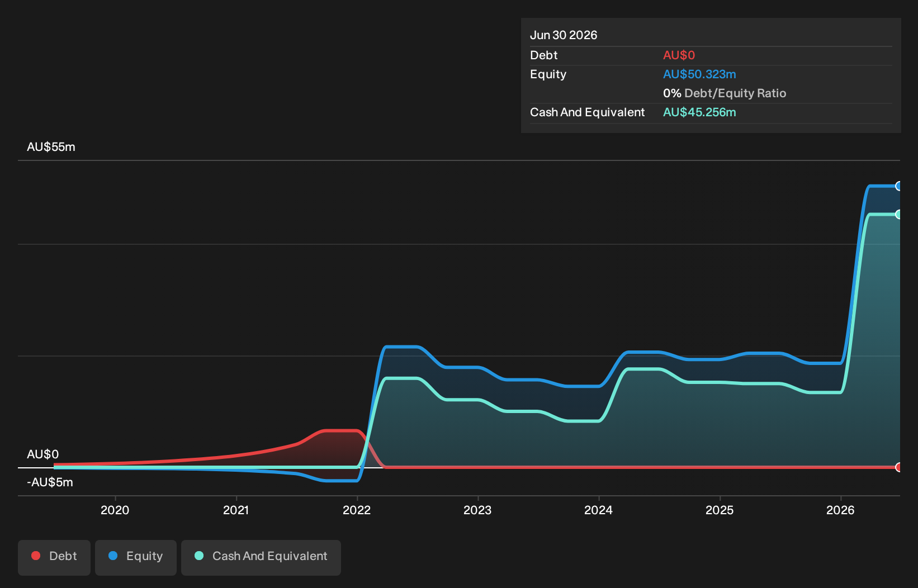The width and height of the screenshot is (918, 588).
Task: Click the 2026 x-axis label
Action: [x=840, y=510]
